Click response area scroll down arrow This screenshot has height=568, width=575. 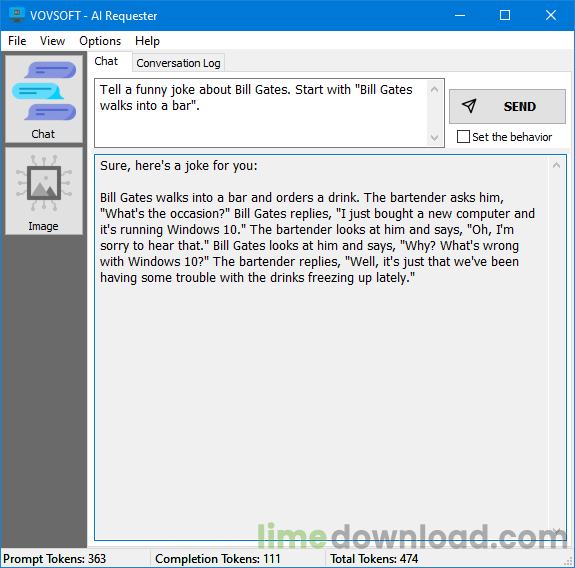tap(556, 530)
